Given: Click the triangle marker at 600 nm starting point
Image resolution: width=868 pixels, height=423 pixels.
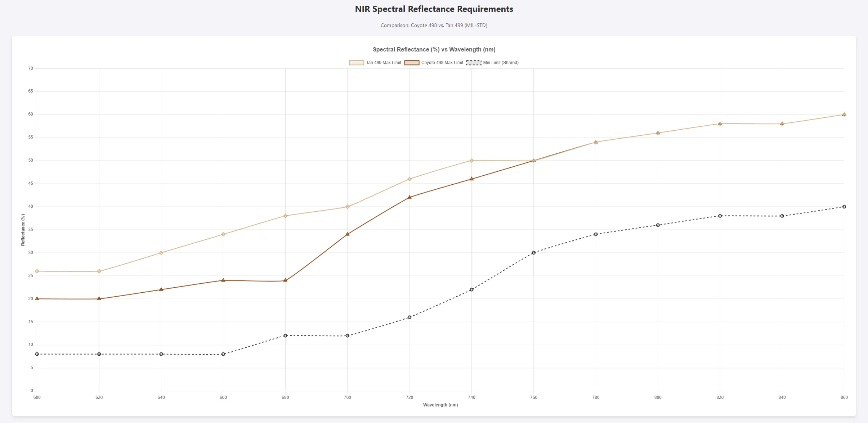Looking at the screenshot, I should point(37,298).
